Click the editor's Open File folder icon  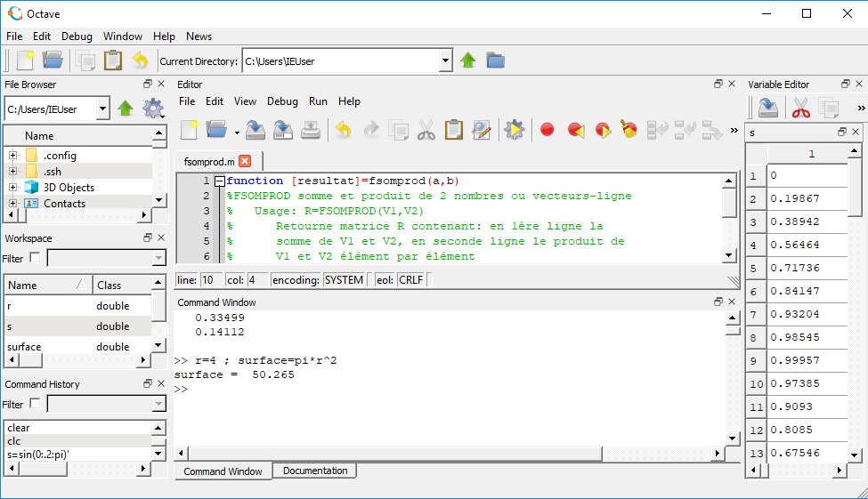tap(216, 130)
